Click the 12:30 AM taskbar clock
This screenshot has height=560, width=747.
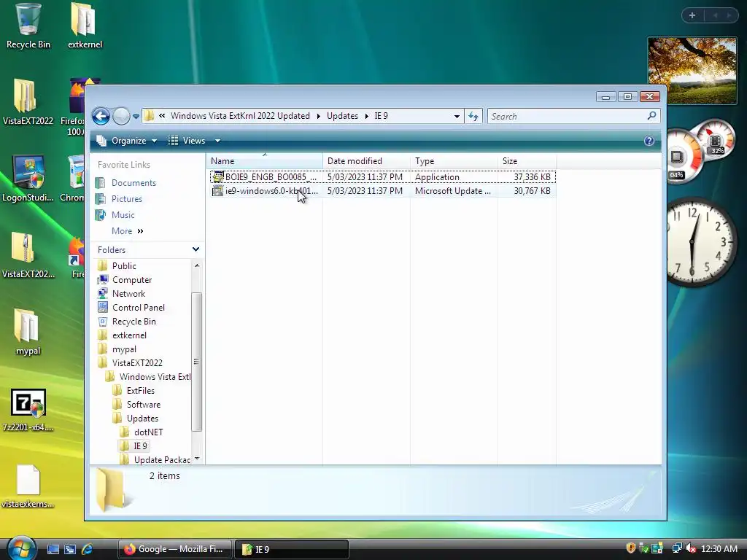coord(719,548)
